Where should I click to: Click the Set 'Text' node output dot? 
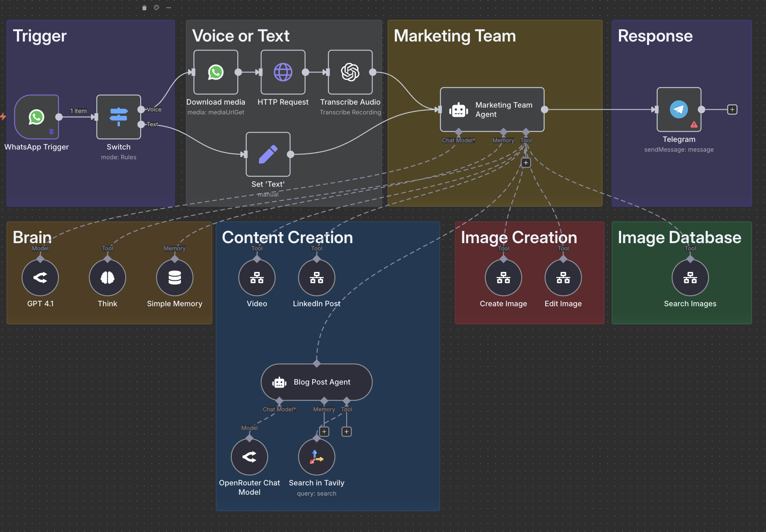(291, 155)
